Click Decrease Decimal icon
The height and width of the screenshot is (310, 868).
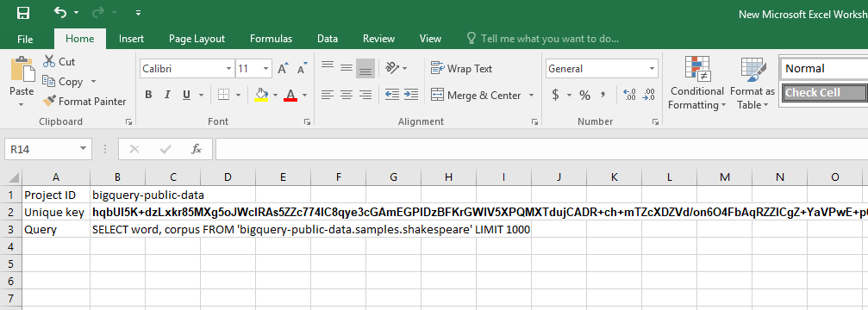coord(649,95)
